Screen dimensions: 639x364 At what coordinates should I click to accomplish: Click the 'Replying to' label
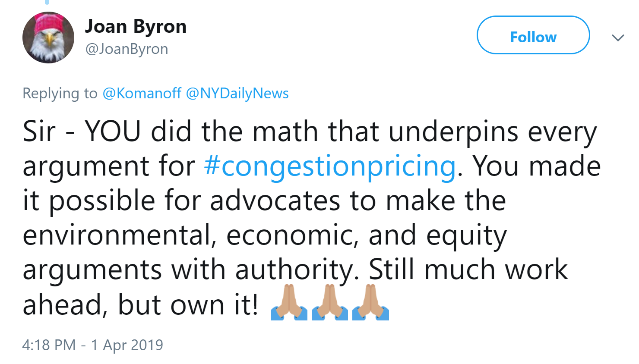pos(60,94)
